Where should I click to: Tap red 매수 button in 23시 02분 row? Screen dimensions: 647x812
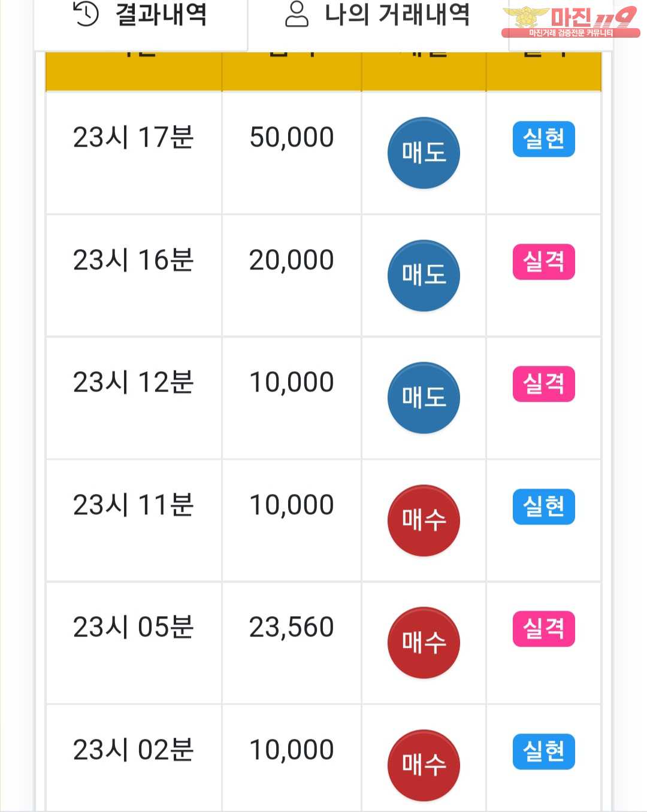(424, 765)
